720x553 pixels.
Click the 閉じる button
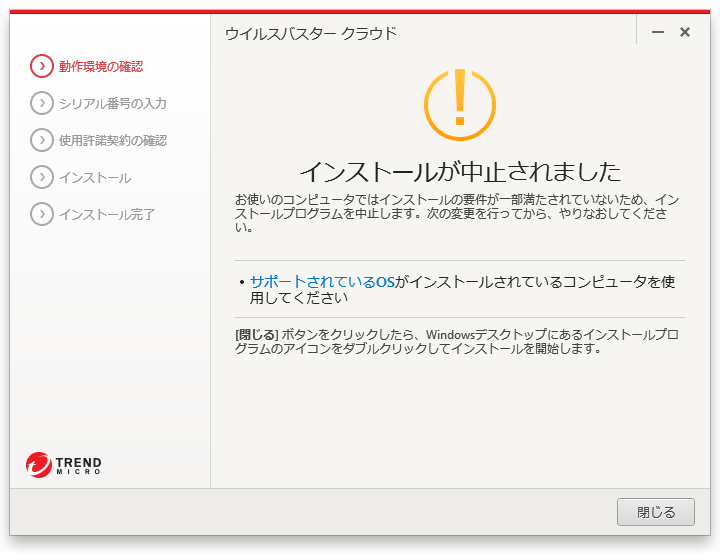pyautogui.click(x=656, y=512)
